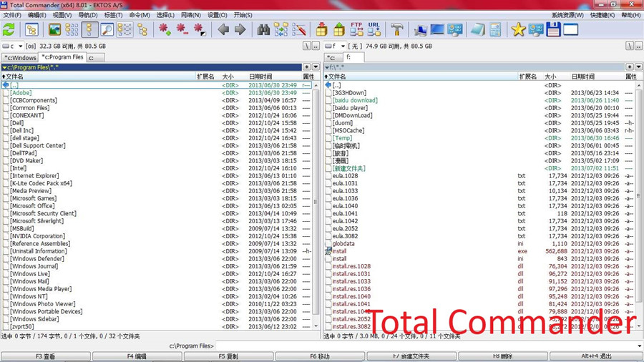Screen dimensions: 644x362
Task: Click the synchronize directories icon
Action: tap(281, 29)
